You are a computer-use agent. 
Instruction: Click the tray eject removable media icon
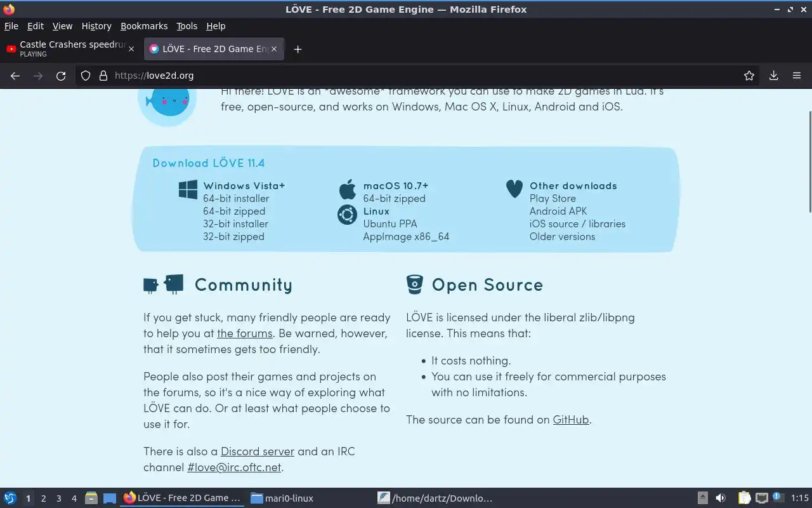[703, 498]
